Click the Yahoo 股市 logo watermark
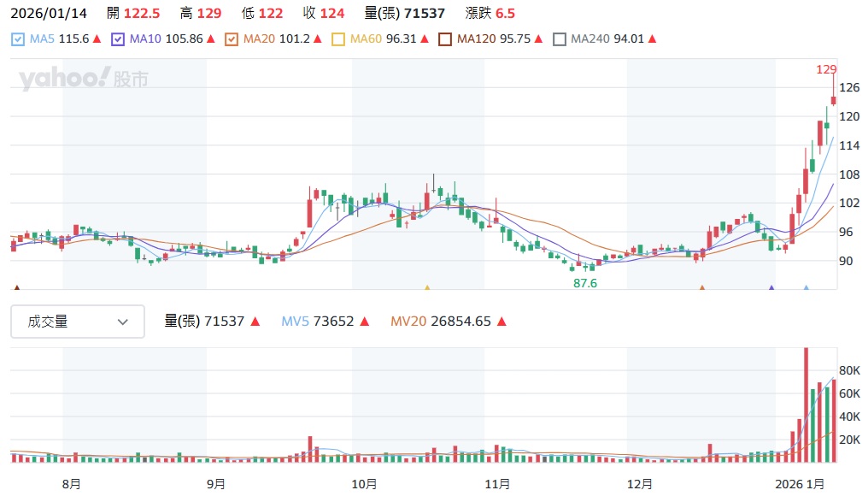Screen dimensions: 868x496 click(84, 80)
